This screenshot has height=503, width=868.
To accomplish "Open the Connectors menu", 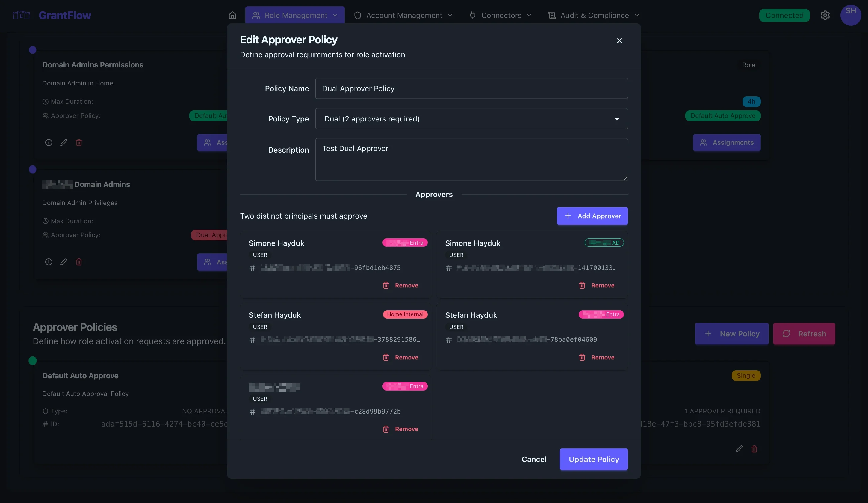I will (x=500, y=15).
